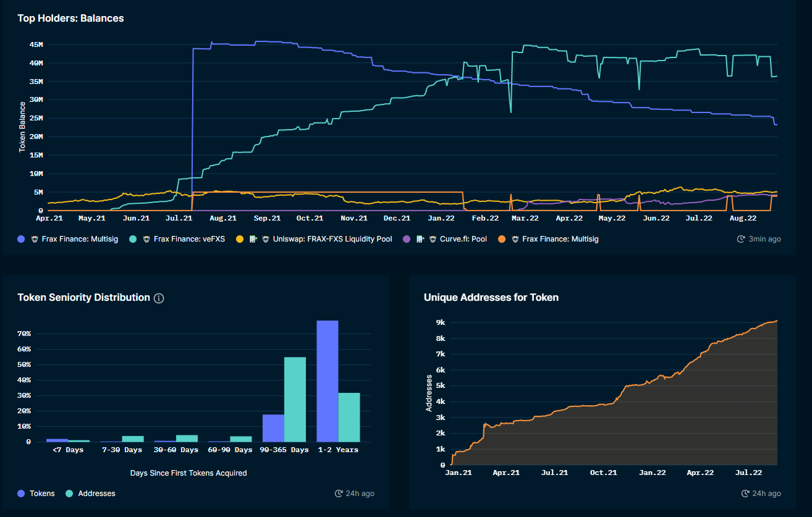Click the Days Since First Tokens Acquired label
The width and height of the screenshot is (812, 517).
pyautogui.click(x=188, y=473)
